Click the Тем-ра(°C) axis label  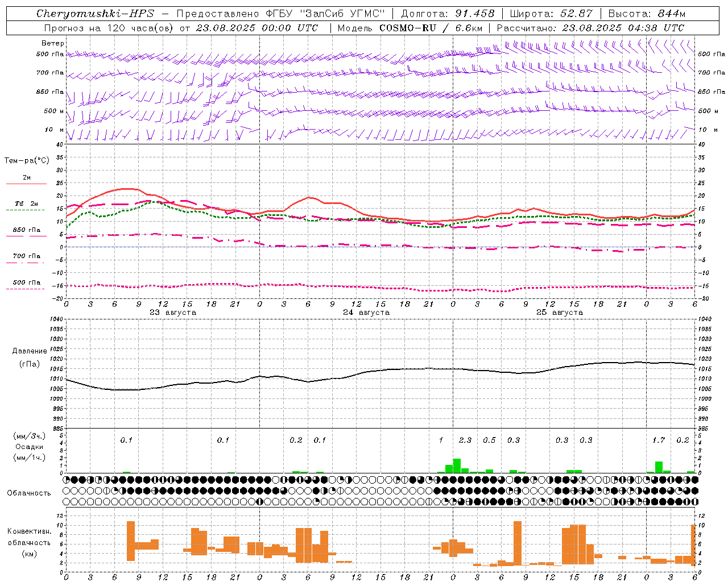coord(27,161)
